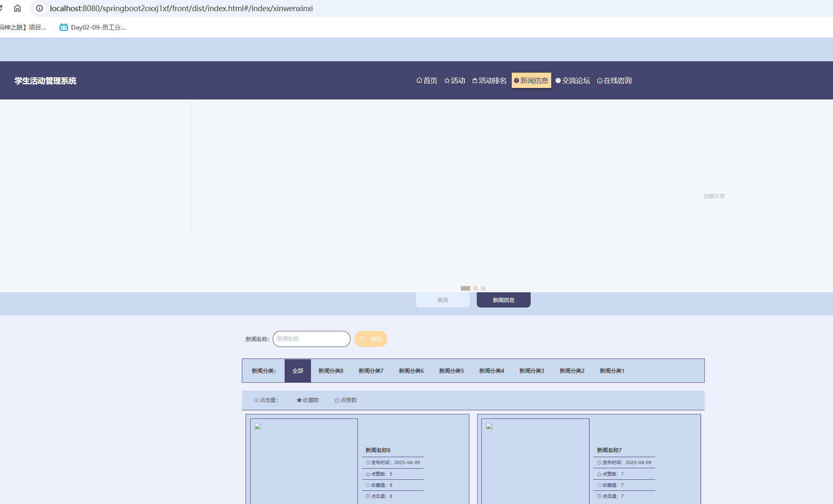Viewport: 833px width, 504px height.
Task: Click the 新闻信息 breadcrumb tab
Action: pos(504,300)
